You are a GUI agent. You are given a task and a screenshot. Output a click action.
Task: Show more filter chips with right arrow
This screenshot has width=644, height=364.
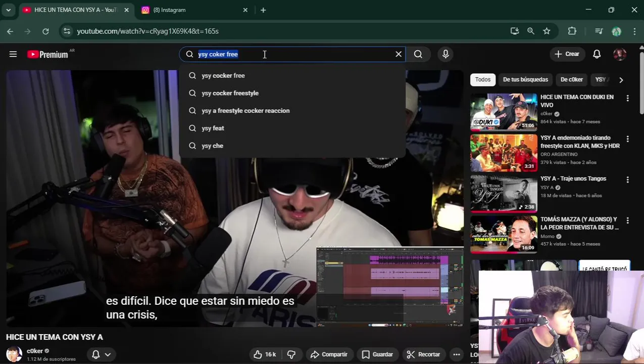pos(621,80)
